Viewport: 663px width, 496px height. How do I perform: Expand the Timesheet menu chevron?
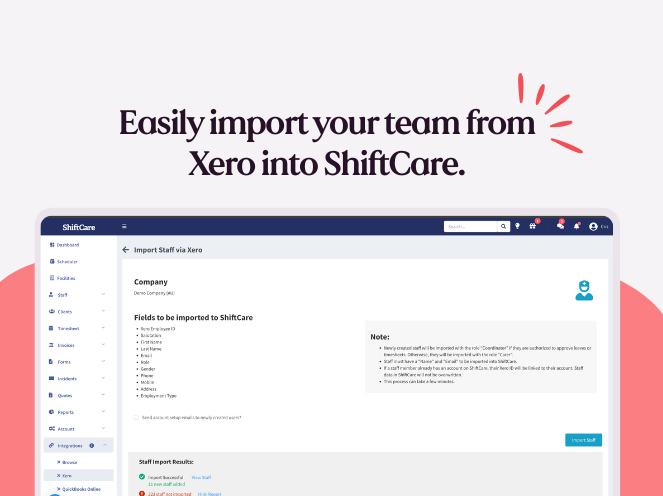click(103, 328)
